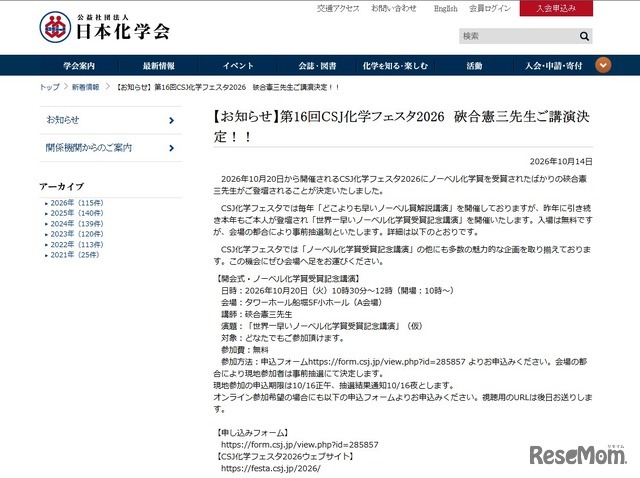Open the 2024年 (139件) archive
Image resolution: width=640 pixels, height=478 pixels.
(77, 224)
